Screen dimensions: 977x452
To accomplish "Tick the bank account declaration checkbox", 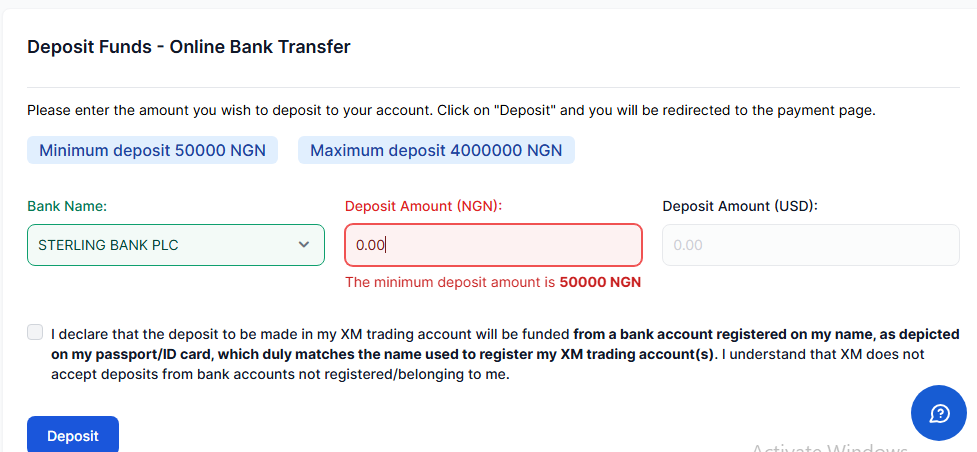I will (36, 333).
